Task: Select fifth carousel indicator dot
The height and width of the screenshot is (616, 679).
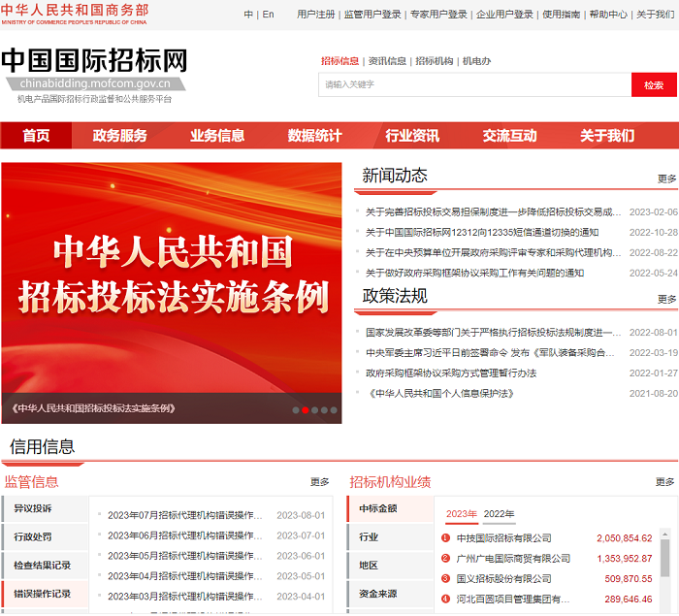Action: coord(334,410)
